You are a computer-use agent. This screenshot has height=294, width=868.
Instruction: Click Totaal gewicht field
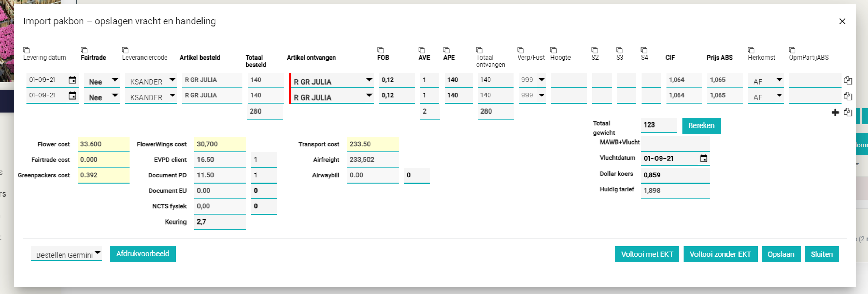click(659, 125)
